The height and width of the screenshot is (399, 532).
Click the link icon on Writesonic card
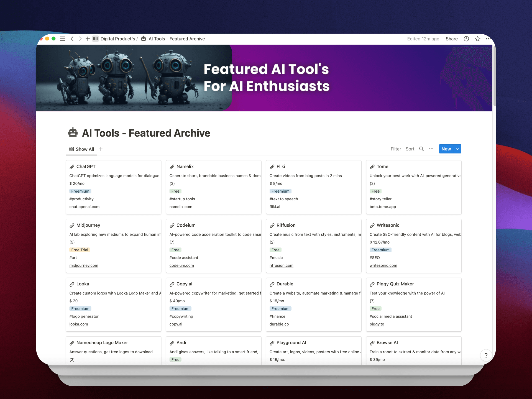pos(372,226)
